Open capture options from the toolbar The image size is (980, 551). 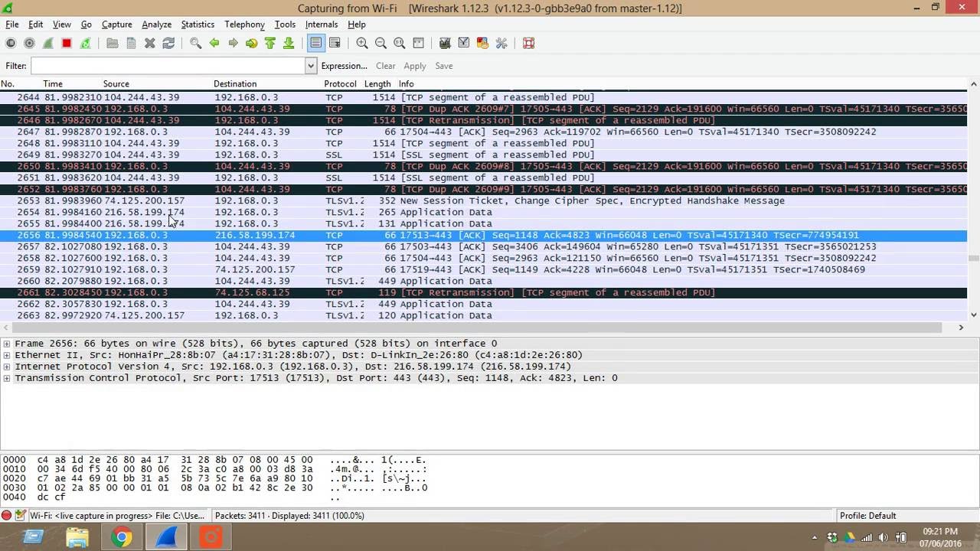point(29,44)
